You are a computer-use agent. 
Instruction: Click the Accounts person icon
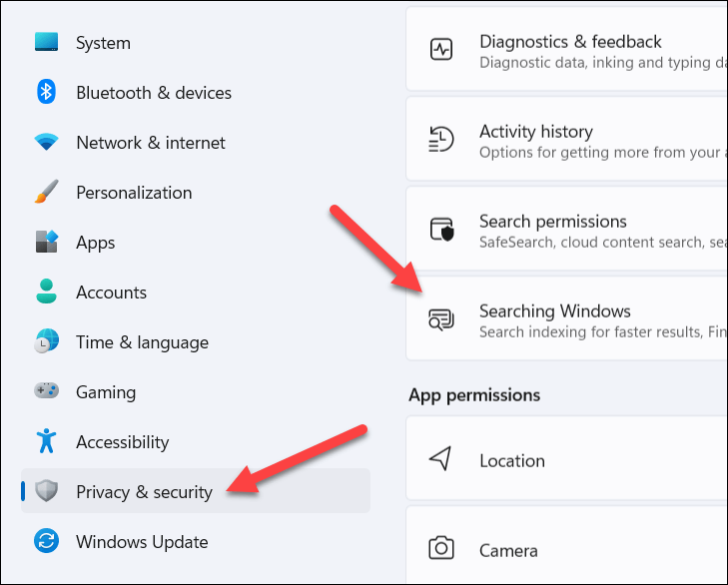pos(47,292)
